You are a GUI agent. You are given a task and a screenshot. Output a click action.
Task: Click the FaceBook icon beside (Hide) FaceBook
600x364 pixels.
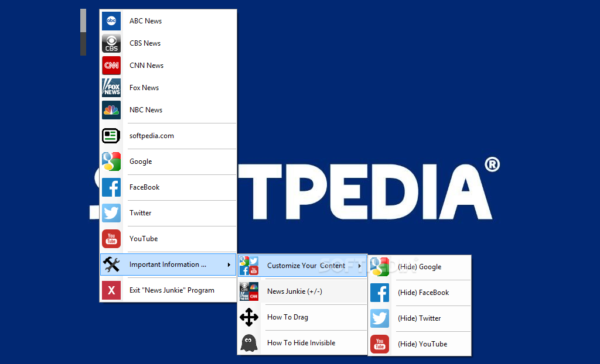point(380,293)
